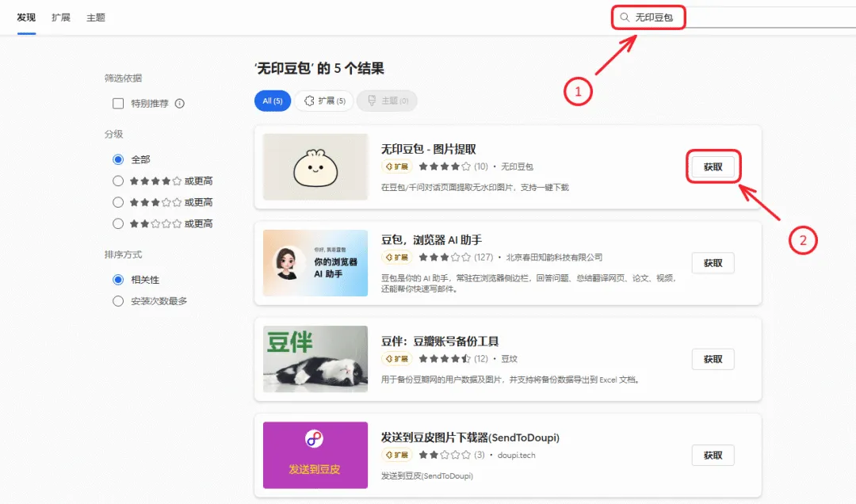
Task: Open the 发送到豆皮图片下载器 title
Action: tap(470, 437)
